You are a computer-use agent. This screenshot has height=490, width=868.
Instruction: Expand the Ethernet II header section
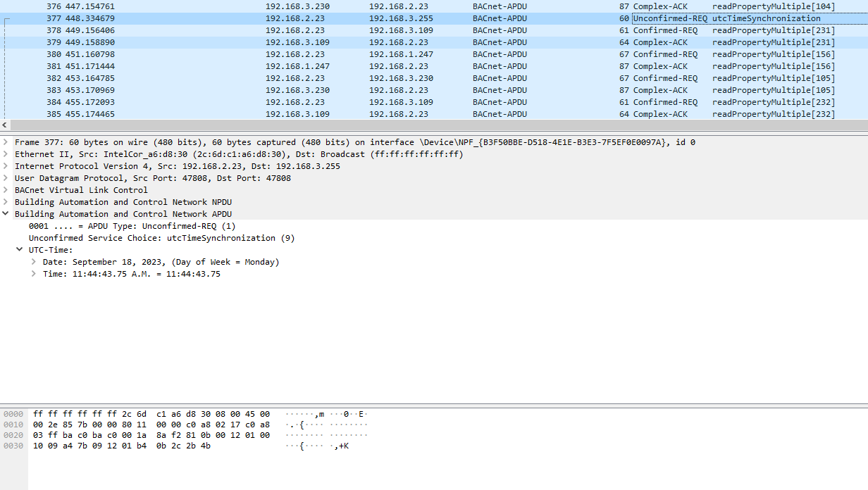click(6, 154)
